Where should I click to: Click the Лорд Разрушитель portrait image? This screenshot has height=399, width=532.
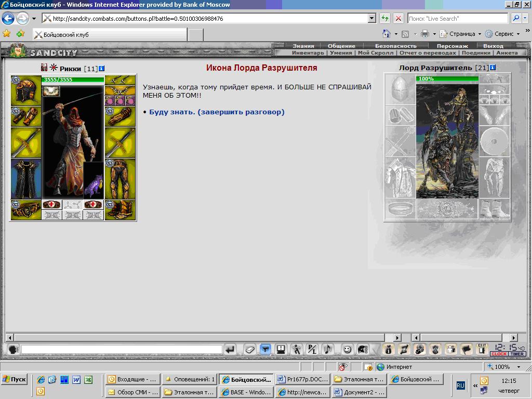pyautogui.click(x=447, y=140)
